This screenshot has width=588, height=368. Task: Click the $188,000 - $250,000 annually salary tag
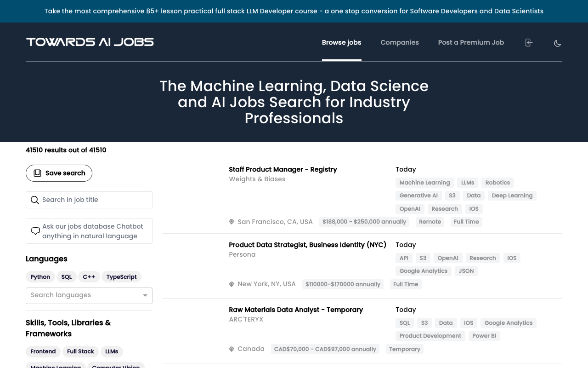click(364, 222)
